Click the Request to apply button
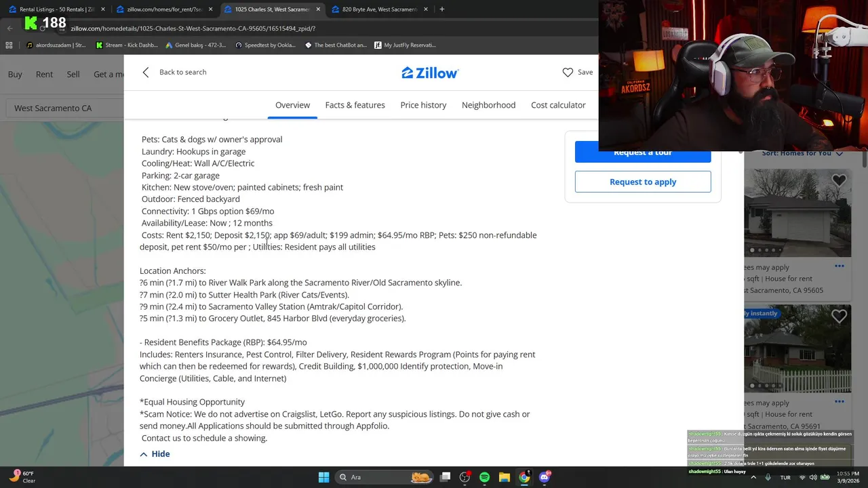Viewport: 868px width, 488px height. [643, 182]
